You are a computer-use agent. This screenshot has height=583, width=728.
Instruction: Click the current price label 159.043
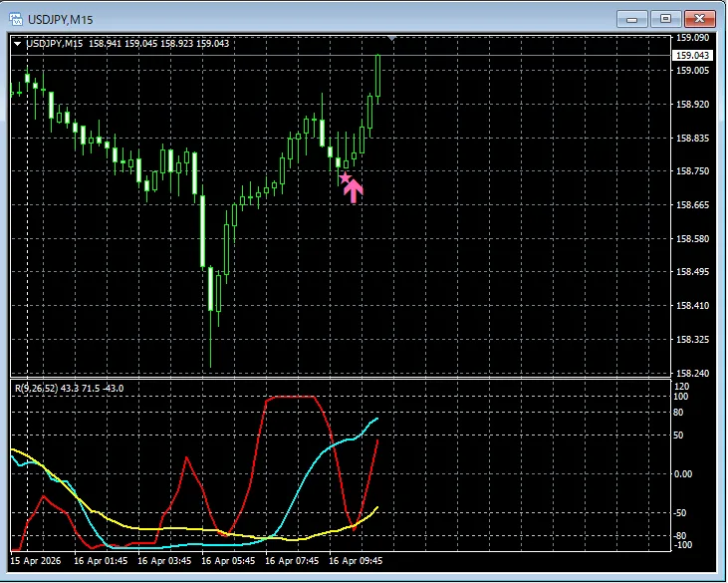pyautogui.click(x=692, y=55)
